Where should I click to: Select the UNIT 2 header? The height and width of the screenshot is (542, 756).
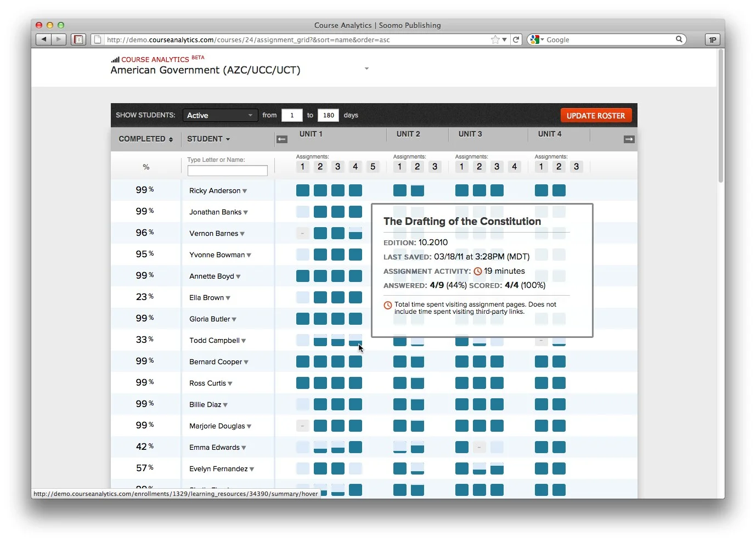click(x=408, y=134)
